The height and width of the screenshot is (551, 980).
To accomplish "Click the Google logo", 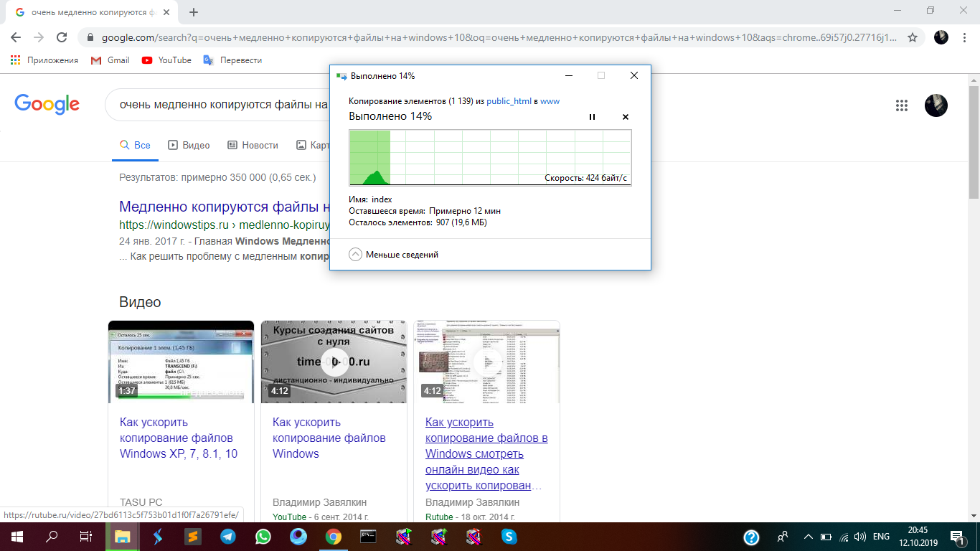I will (47, 105).
